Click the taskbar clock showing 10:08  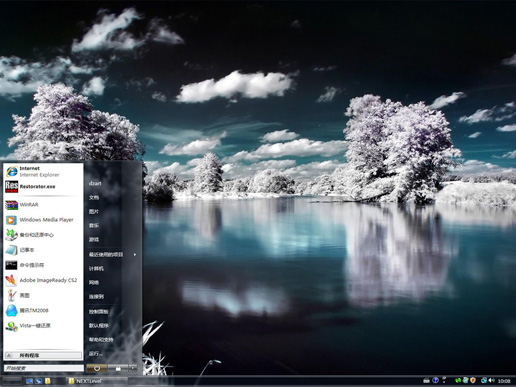click(x=504, y=381)
